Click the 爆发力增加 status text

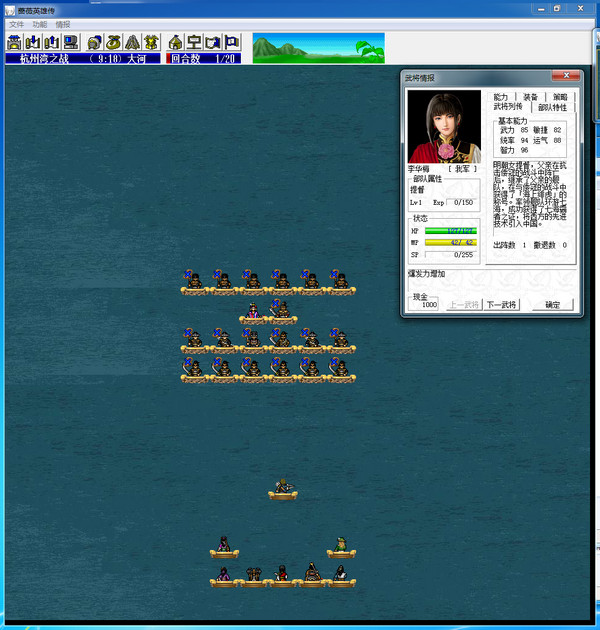[427, 274]
